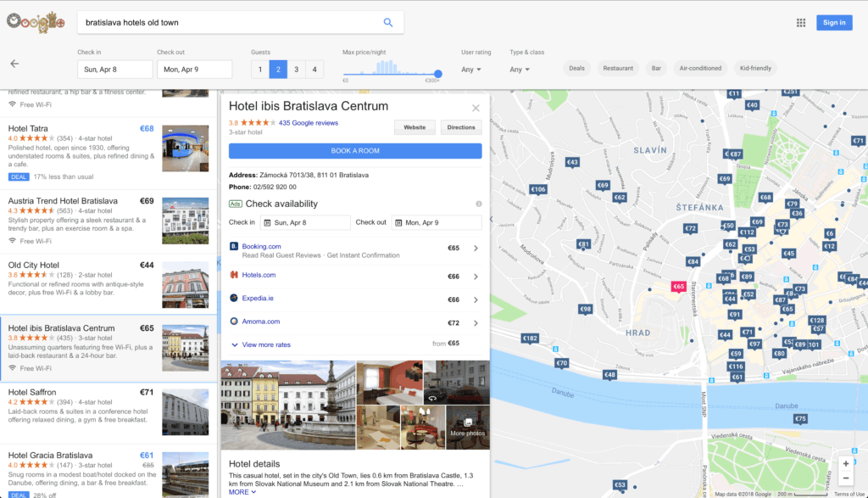Screen dimensions: 868x498
Task: Open the Type & class dropdown
Action: 520,70
